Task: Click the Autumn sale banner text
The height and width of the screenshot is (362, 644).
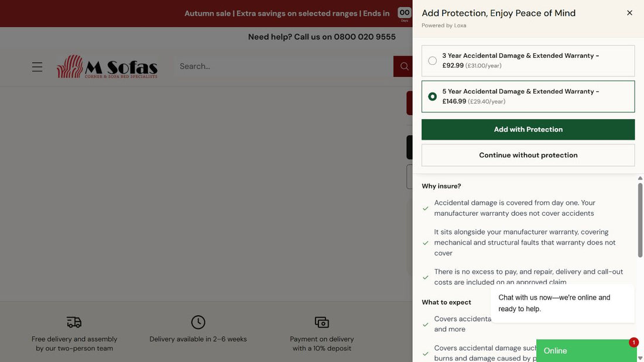Action: (x=287, y=13)
